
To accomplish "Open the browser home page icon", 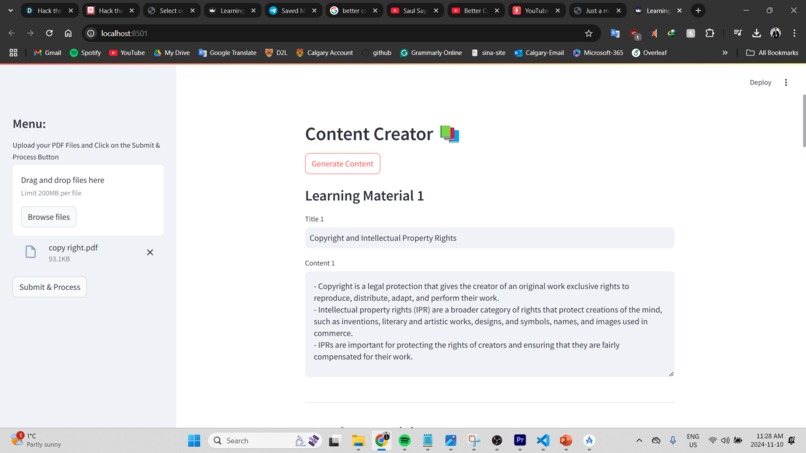I will click(x=68, y=33).
